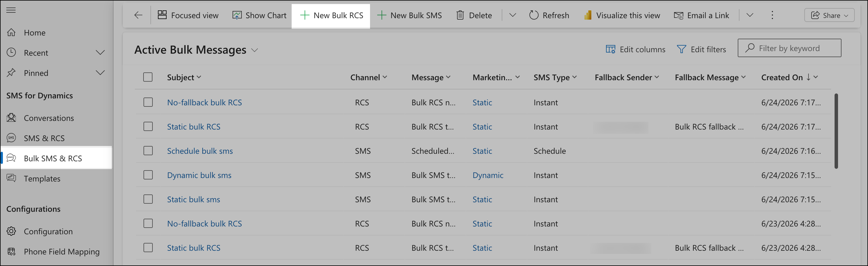Select the Dynamic bulk sms row checkbox
The image size is (868, 266).
(x=148, y=175)
